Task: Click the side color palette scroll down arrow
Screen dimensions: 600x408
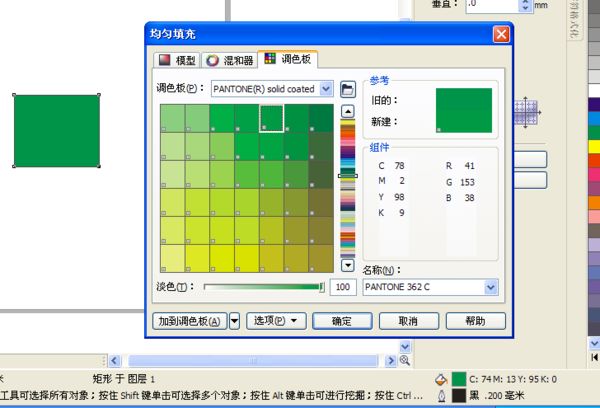Action: pos(594,343)
